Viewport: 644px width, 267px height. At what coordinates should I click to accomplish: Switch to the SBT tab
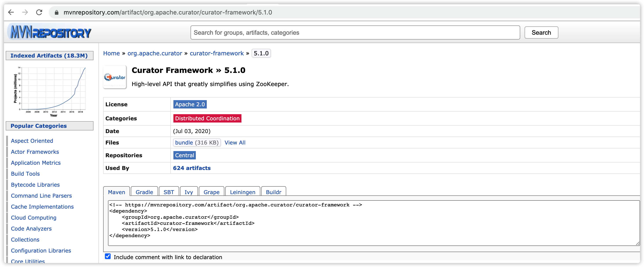point(169,192)
